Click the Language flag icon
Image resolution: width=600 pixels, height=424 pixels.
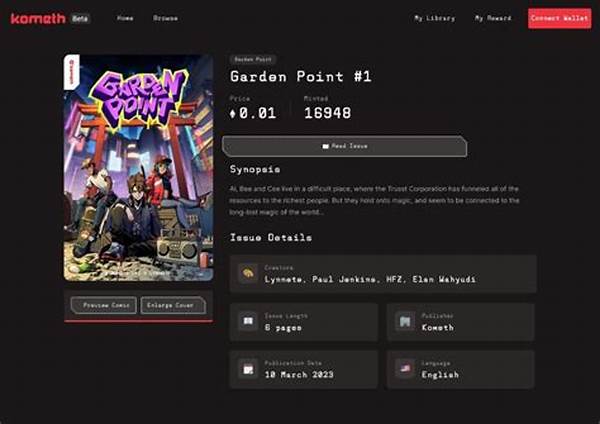pyautogui.click(x=405, y=369)
